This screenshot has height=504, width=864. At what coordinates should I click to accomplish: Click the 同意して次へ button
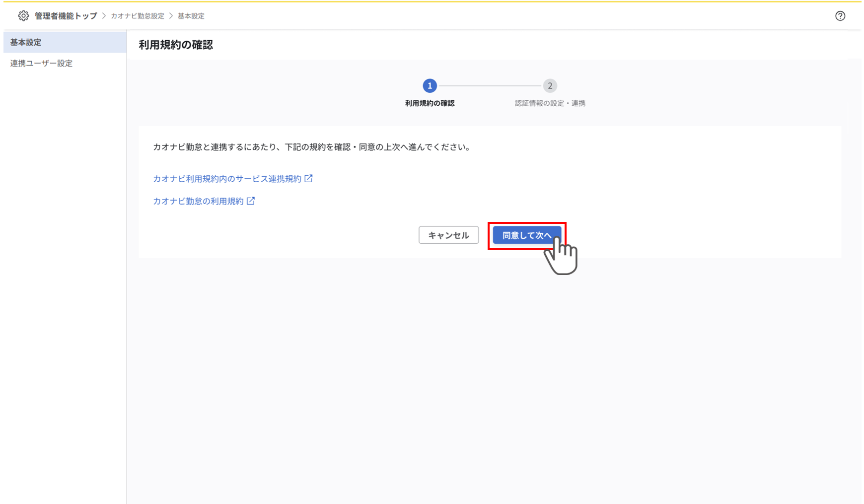point(527,235)
